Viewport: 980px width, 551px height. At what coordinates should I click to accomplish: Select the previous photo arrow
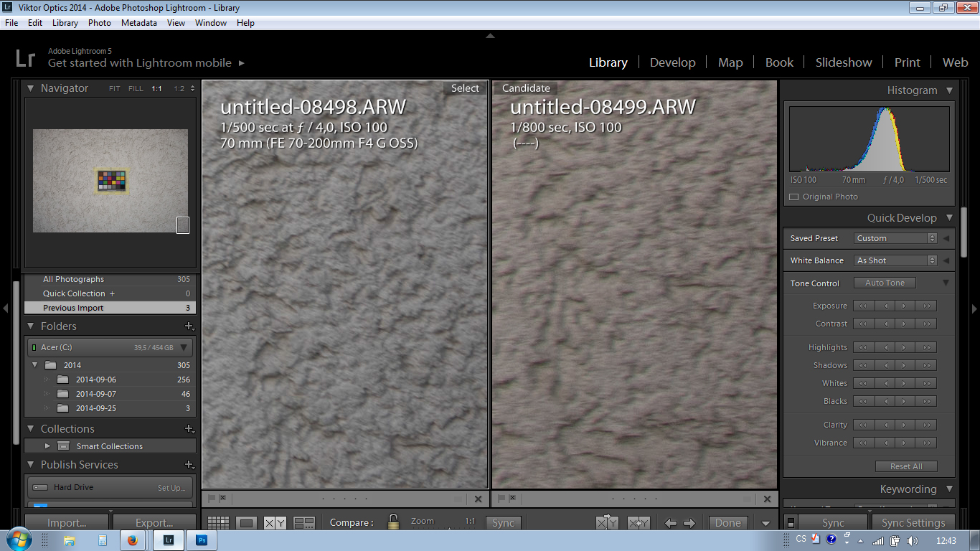coord(670,523)
